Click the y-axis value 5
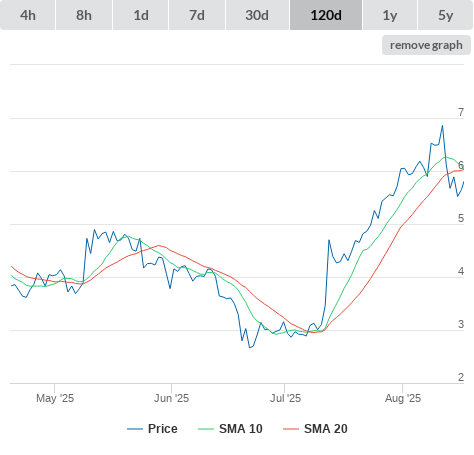This screenshot has width=474, height=455. point(461,218)
